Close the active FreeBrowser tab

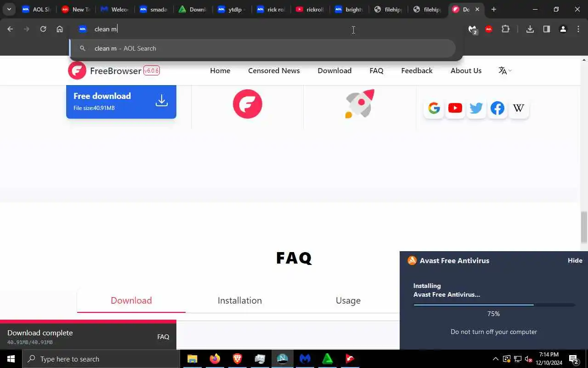pos(477,9)
